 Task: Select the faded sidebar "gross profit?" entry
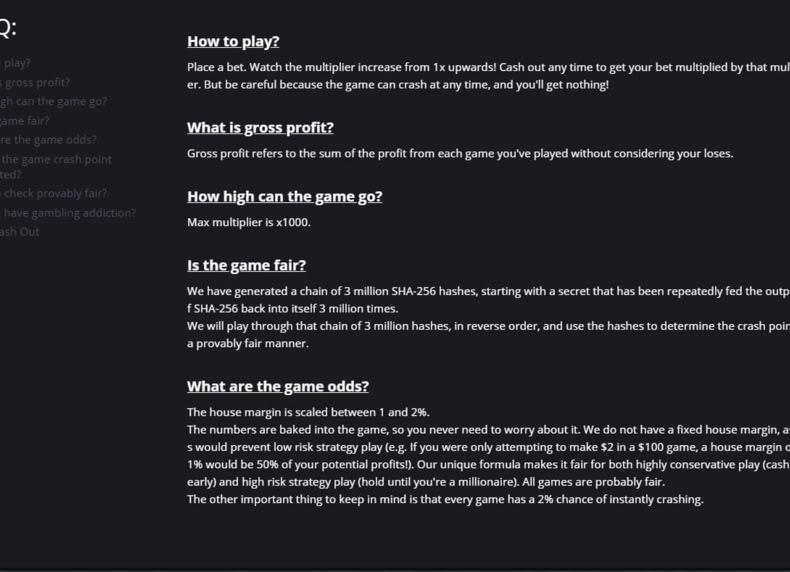click(x=35, y=82)
